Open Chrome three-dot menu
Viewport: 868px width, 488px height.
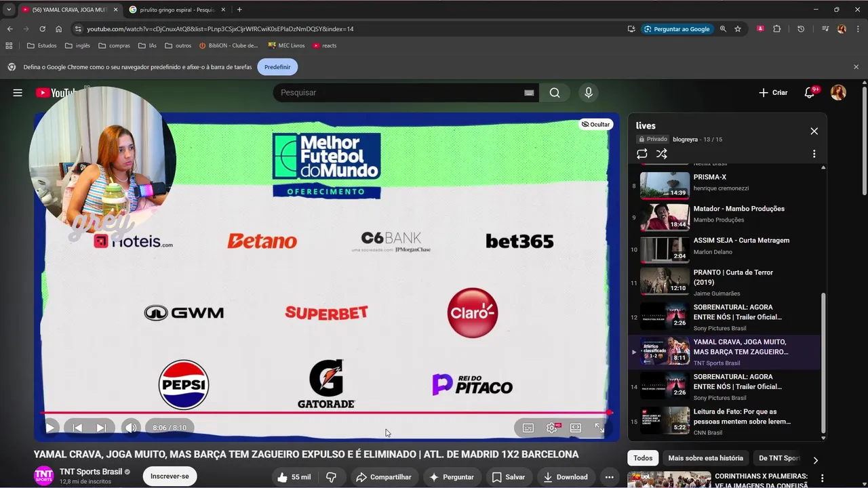859,29
